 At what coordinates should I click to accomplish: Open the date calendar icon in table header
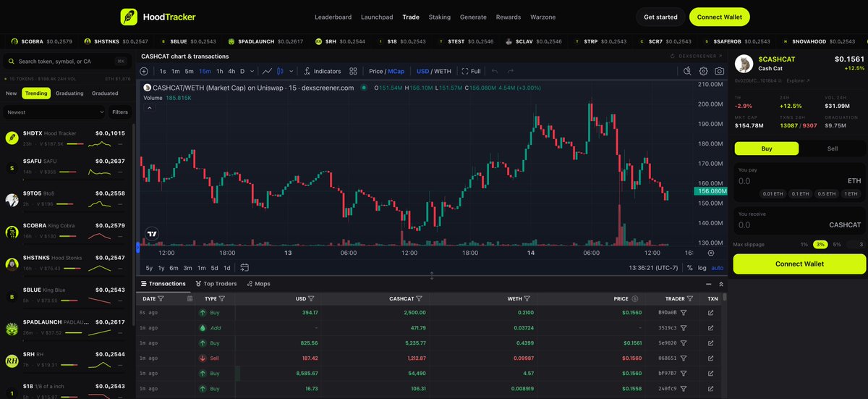pyautogui.click(x=190, y=298)
